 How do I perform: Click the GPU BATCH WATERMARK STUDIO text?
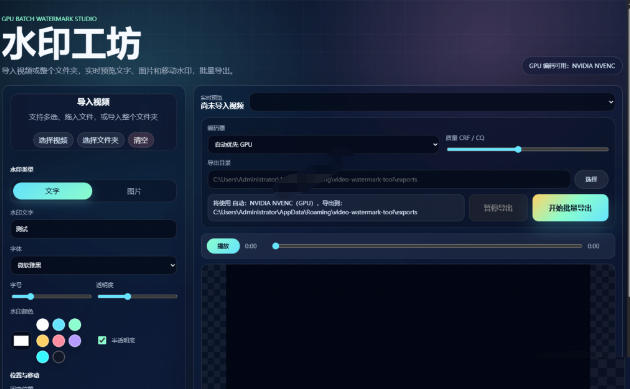tap(49, 18)
